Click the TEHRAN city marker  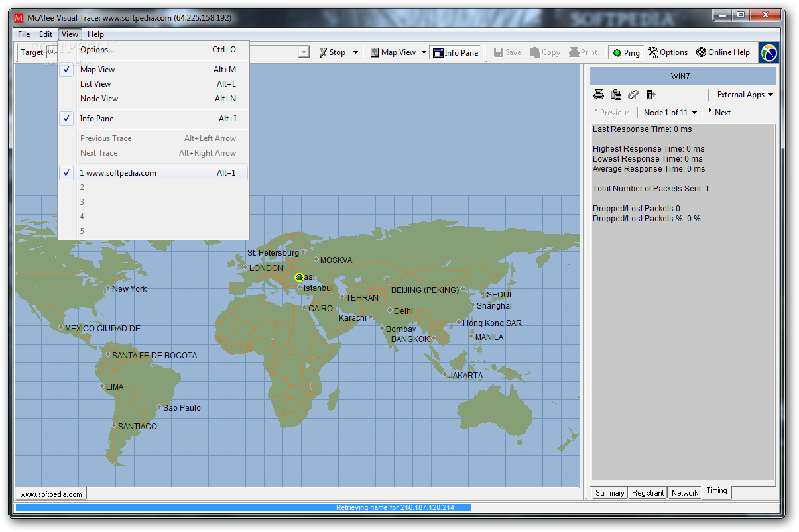342,297
